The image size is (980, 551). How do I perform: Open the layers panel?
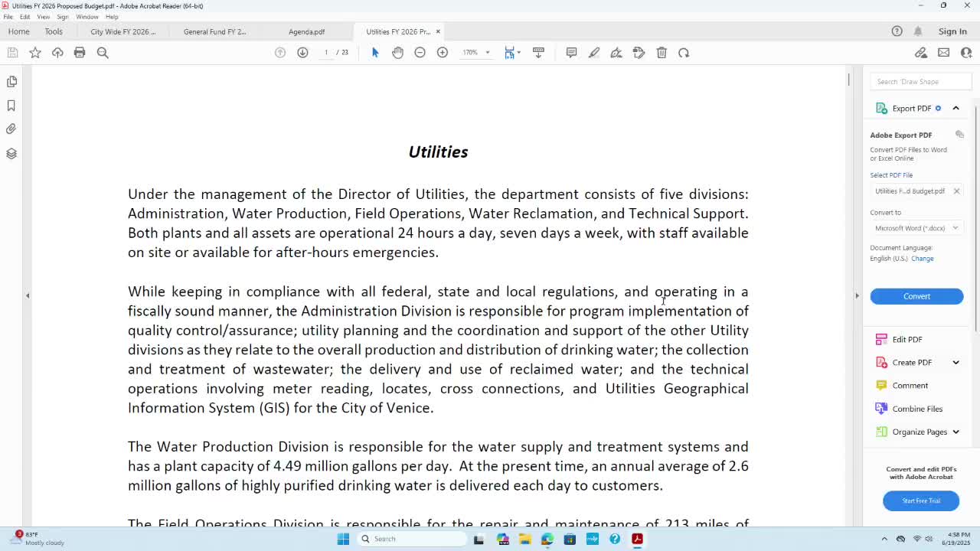pyautogui.click(x=11, y=154)
